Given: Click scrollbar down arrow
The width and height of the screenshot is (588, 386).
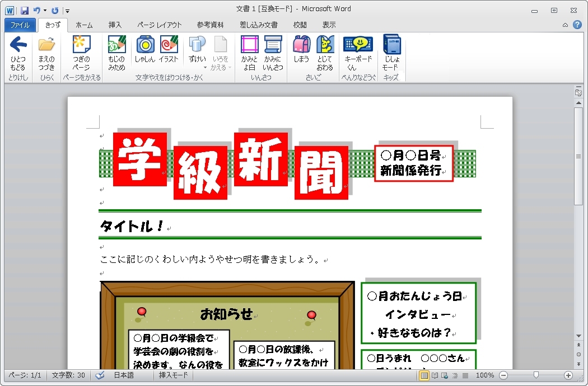Looking at the screenshot, I should [578, 336].
